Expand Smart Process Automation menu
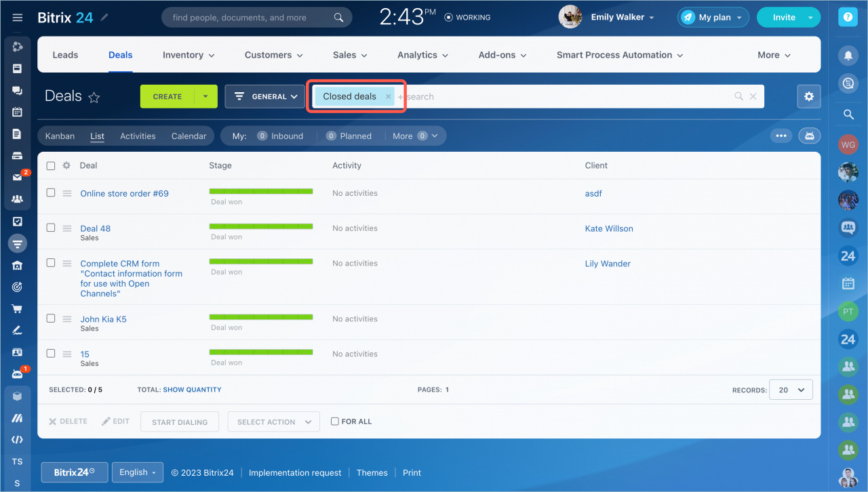Viewport: 868px width, 492px height. (620, 55)
